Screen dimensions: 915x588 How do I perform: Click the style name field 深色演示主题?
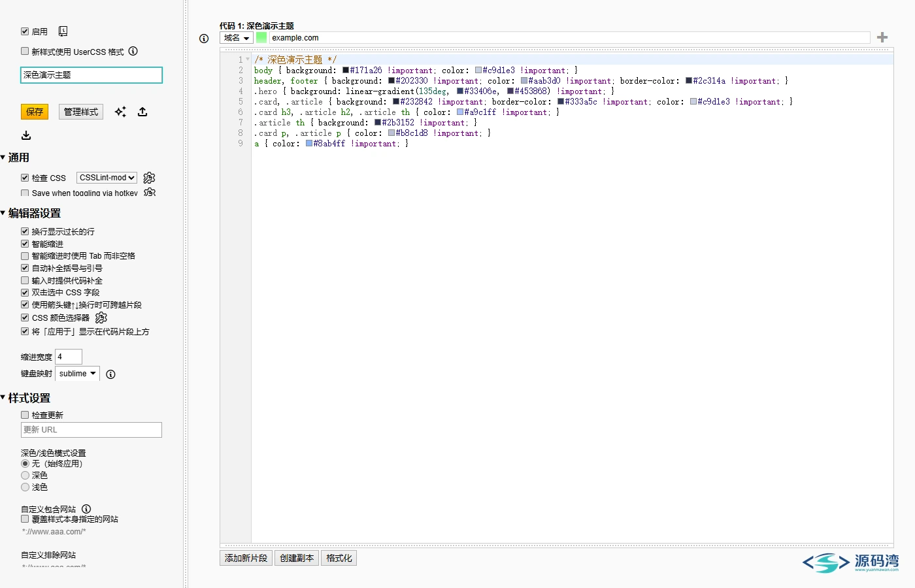pos(91,75)
